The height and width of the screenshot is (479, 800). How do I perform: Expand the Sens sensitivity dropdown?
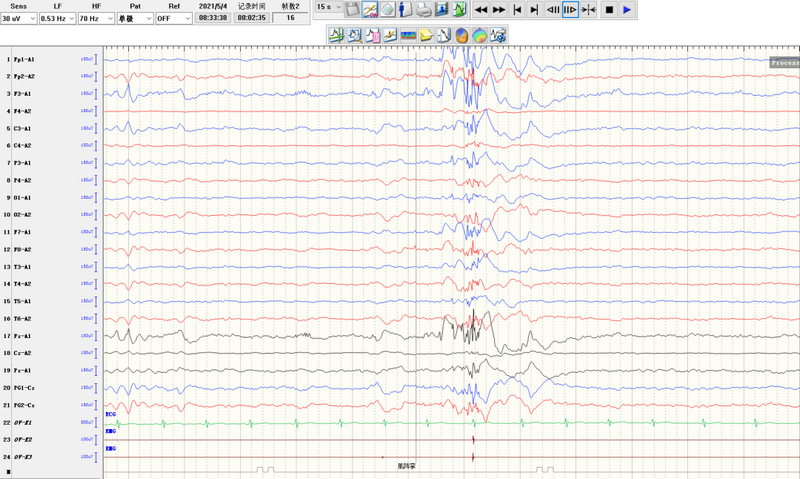click(x=33, y=18)
